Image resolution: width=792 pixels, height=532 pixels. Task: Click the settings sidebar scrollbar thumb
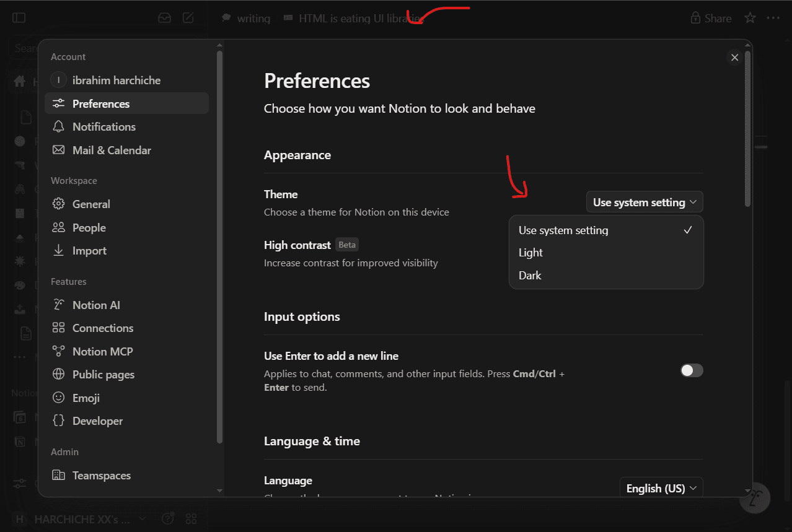[219, 248]
